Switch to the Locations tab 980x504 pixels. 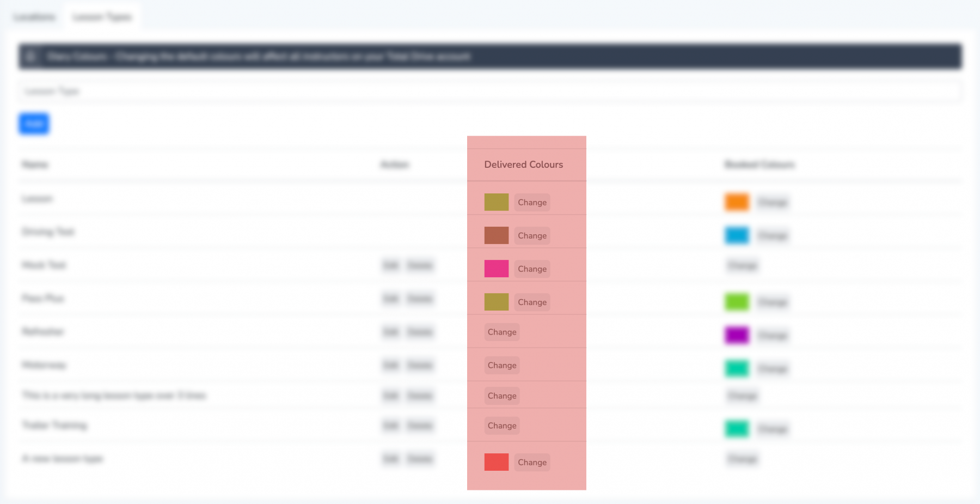(x=34, y=17)
